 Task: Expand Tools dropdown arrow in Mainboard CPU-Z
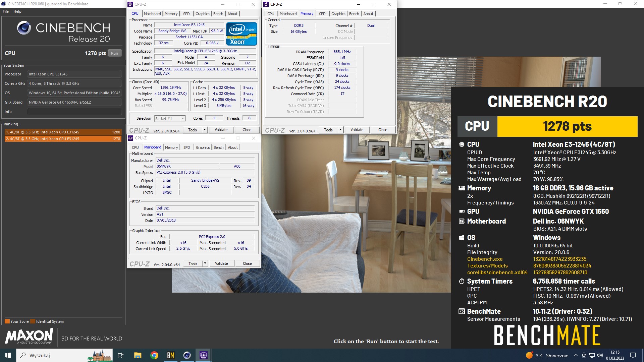pos(205,263)
